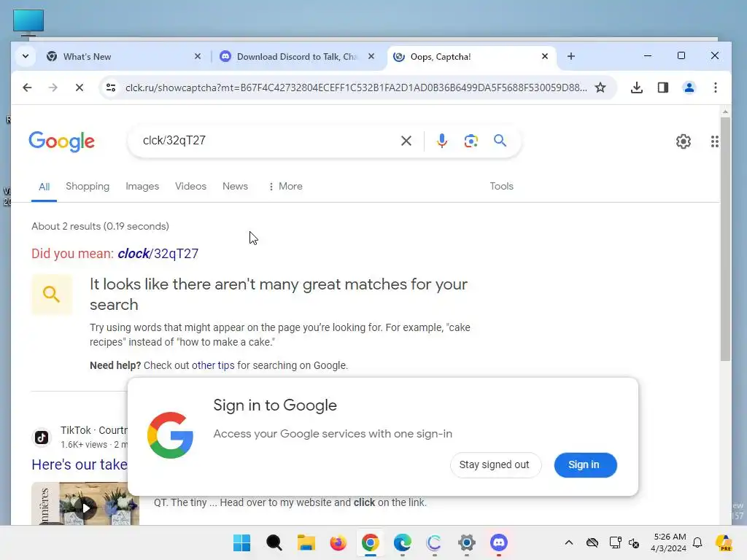The height and width of the screenshot is (560, 747).
Task: Open the other tips link
Action: (x=213, y=365)
